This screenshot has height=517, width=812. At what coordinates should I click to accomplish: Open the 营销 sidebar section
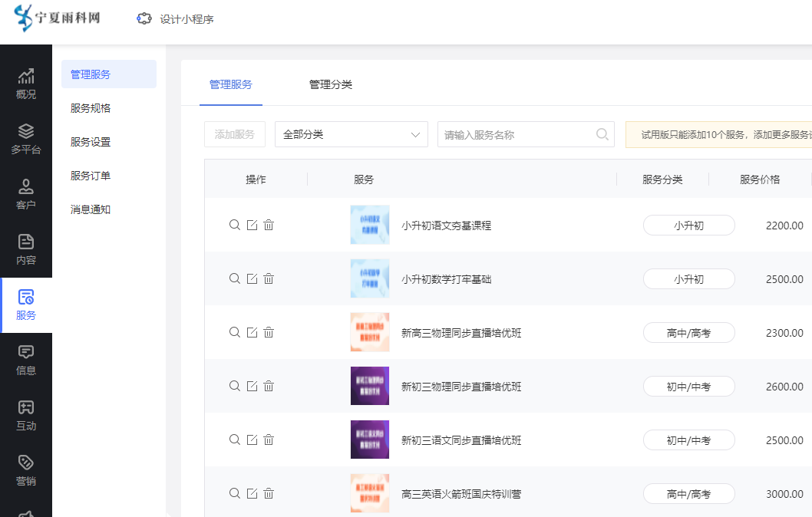26,470
